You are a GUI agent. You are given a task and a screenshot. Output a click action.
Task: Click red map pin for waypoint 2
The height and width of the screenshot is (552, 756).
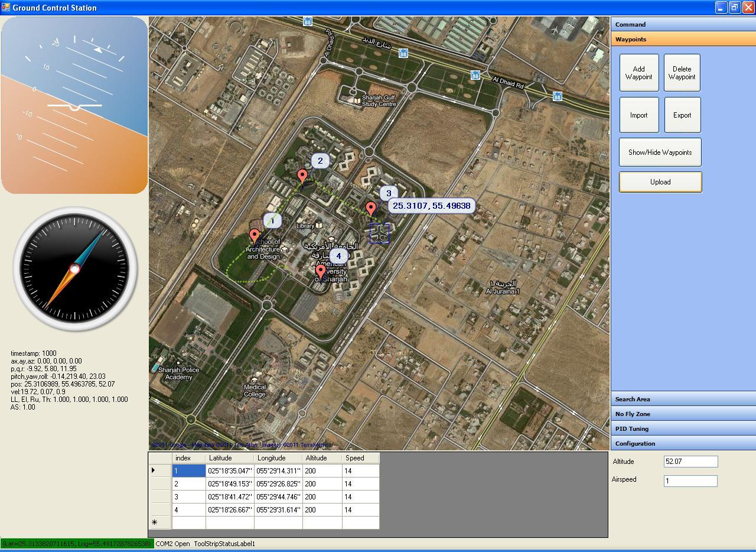tap(302, 176)
